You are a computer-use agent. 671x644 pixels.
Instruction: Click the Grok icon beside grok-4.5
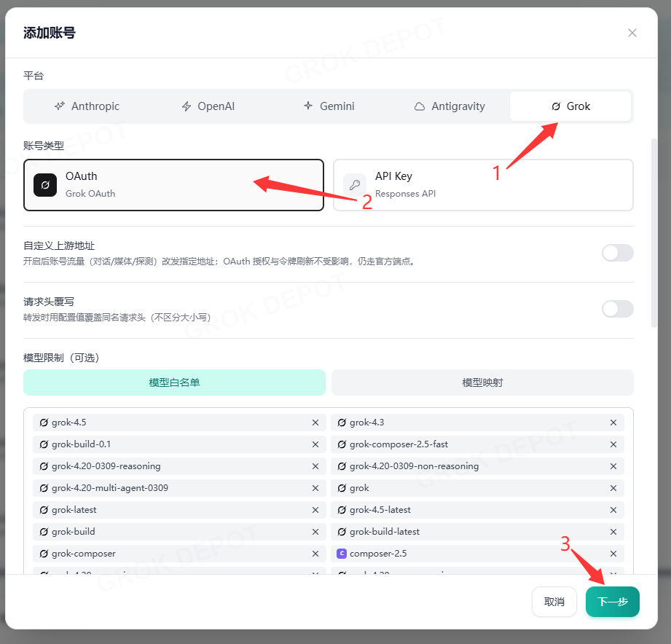[x=44, y=423]
